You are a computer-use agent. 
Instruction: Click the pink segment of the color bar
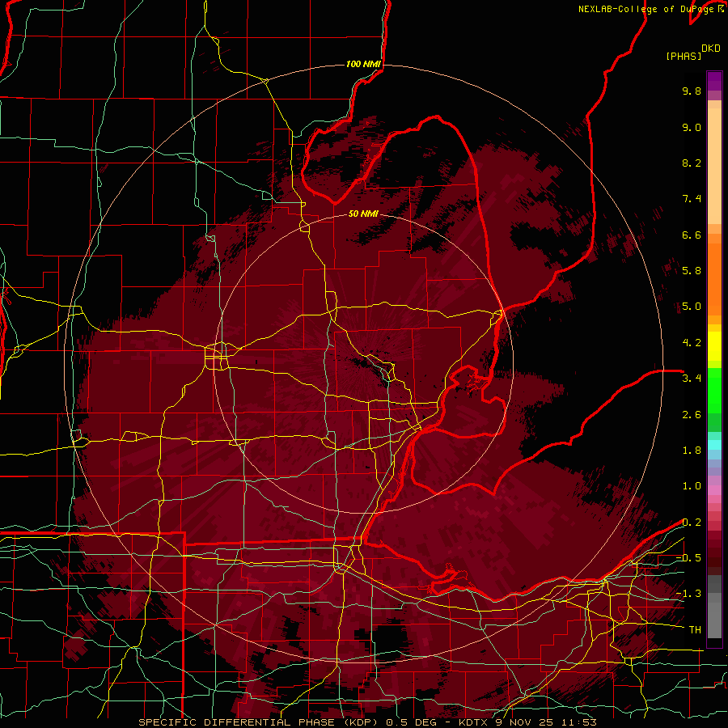click(x=714, y=490)
